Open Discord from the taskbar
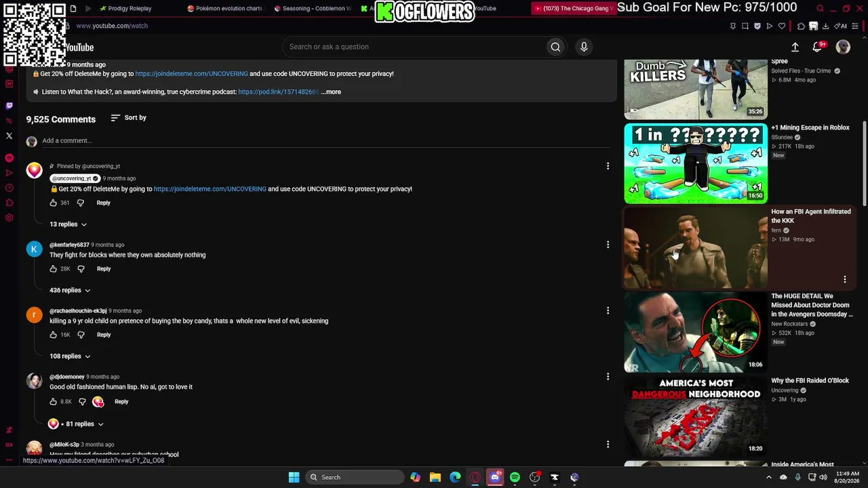Viewport: 868px width, 488px height. (495, 477)
